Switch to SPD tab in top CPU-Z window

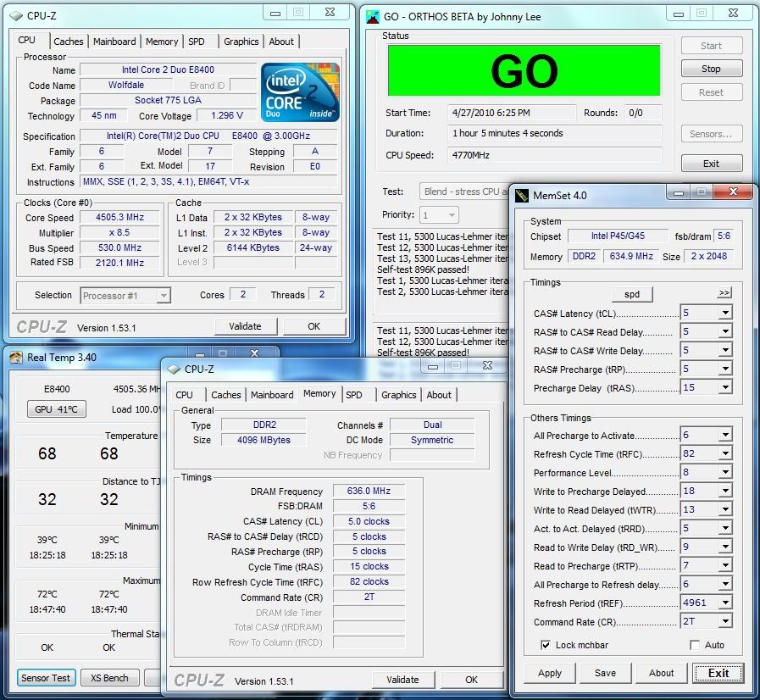click(x=197, y=42)
